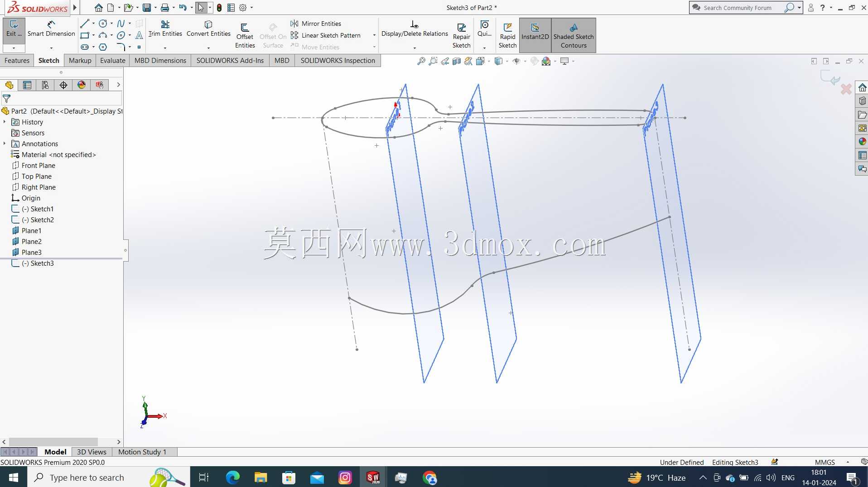The image size is (868, 487).
Task: Open the SOLIDWORKS Add-Ins tab
Action: (x=230, y=61)
